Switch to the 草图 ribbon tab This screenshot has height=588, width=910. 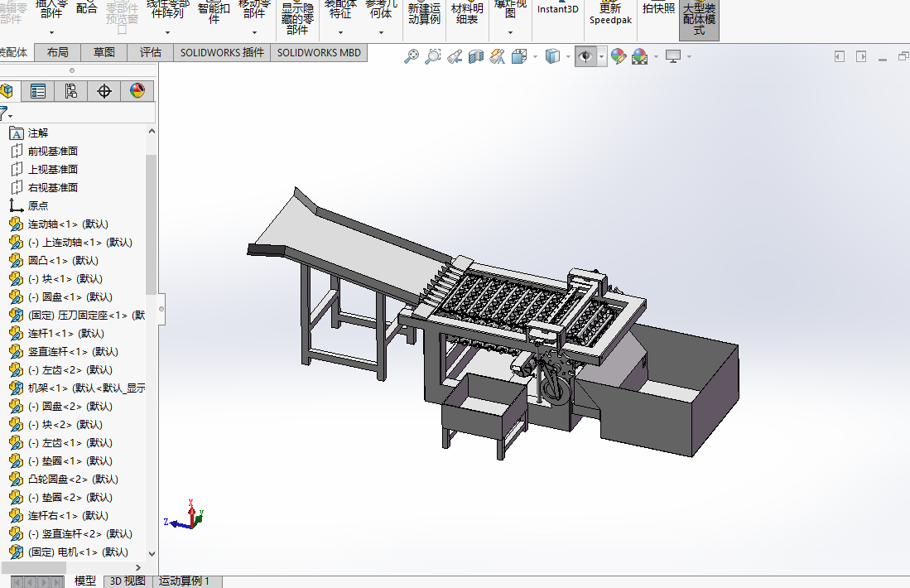pos(104,52)
